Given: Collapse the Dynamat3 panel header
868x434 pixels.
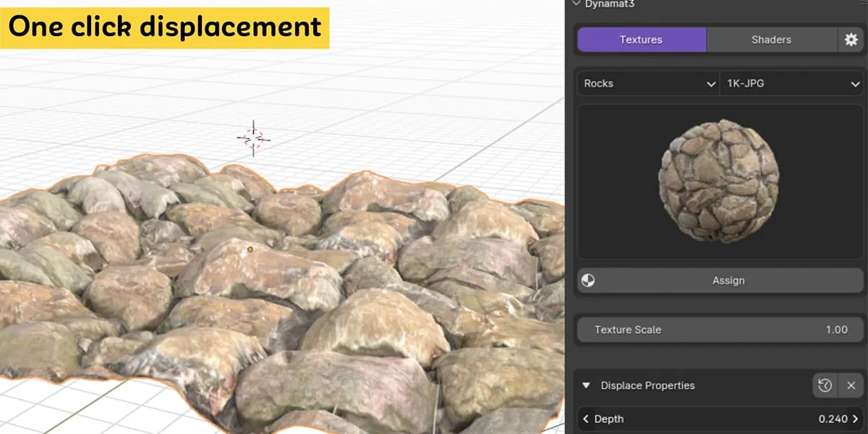Looking at the screenshot, I should click(576, 4).
